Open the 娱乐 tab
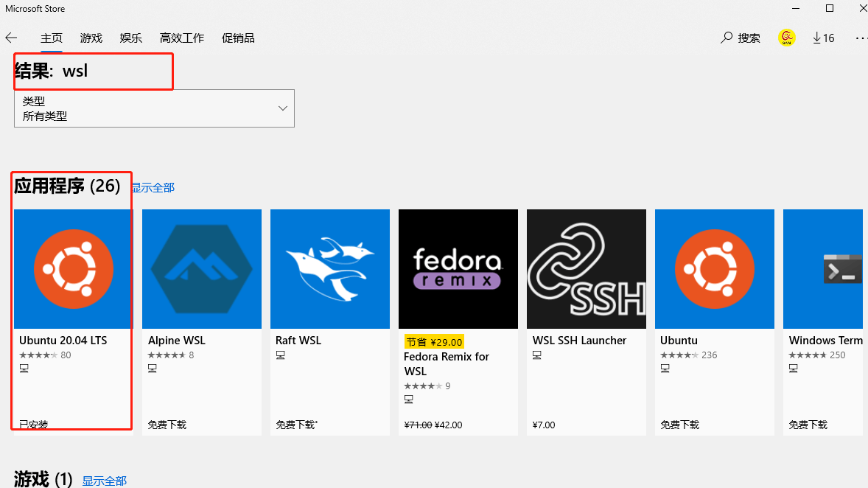Viewport: 868px width, 488px height. (131, 38)
